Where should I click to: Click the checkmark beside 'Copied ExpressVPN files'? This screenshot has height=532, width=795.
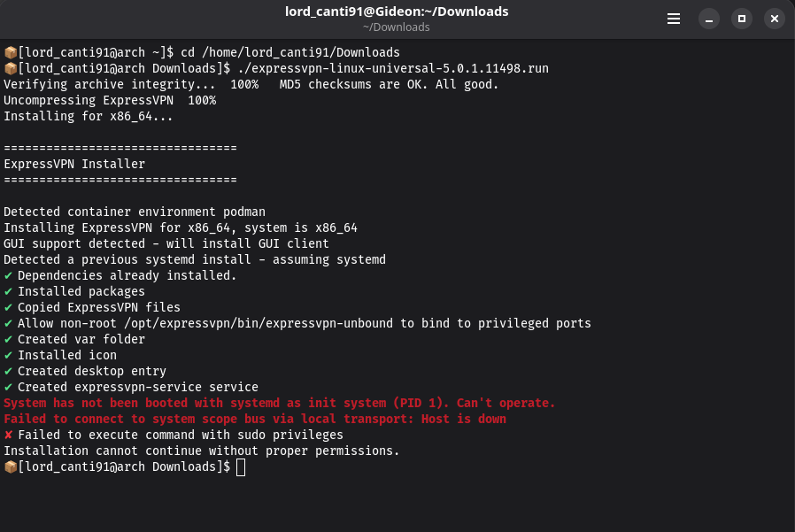(x=9, y=307)
